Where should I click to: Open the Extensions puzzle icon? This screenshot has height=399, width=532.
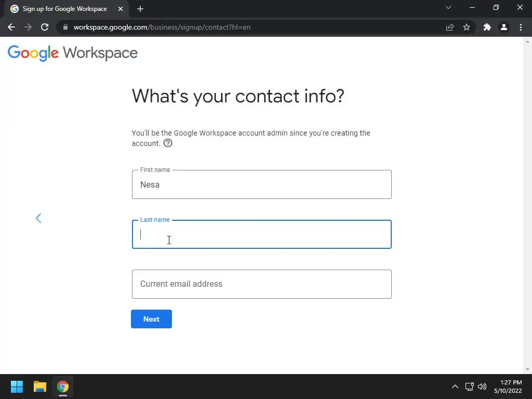pos(487,27)
